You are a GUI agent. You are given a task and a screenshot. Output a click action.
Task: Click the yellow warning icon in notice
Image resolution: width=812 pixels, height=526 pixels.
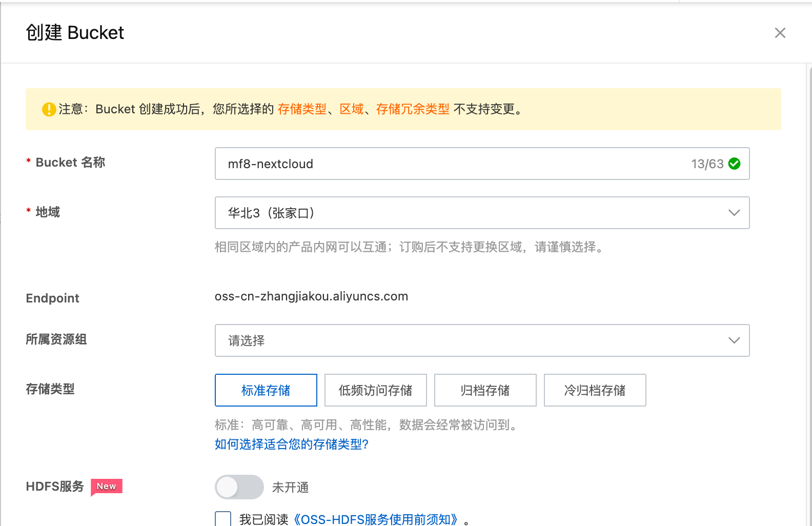coord(49,109)
